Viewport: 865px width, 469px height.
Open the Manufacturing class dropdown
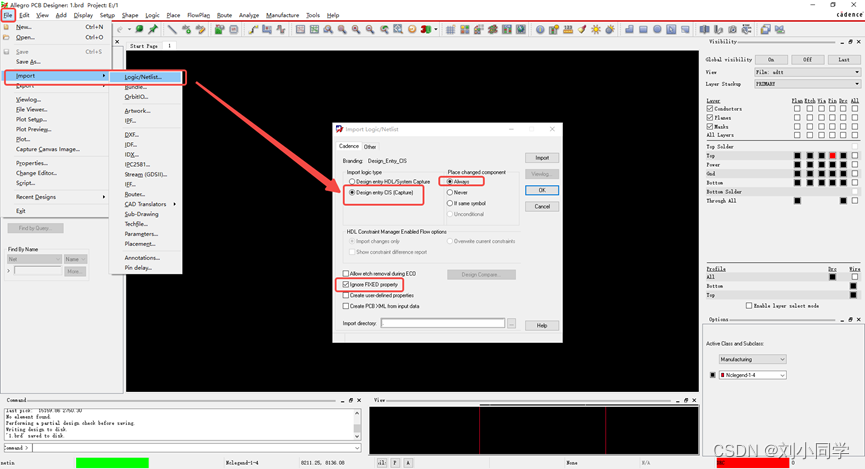click(752, 359)
